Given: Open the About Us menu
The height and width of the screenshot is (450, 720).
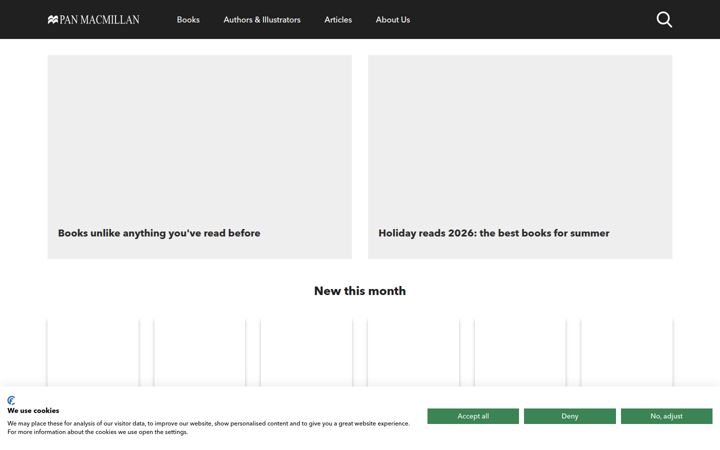Looking at the screenshot, I should pos(393,20).
